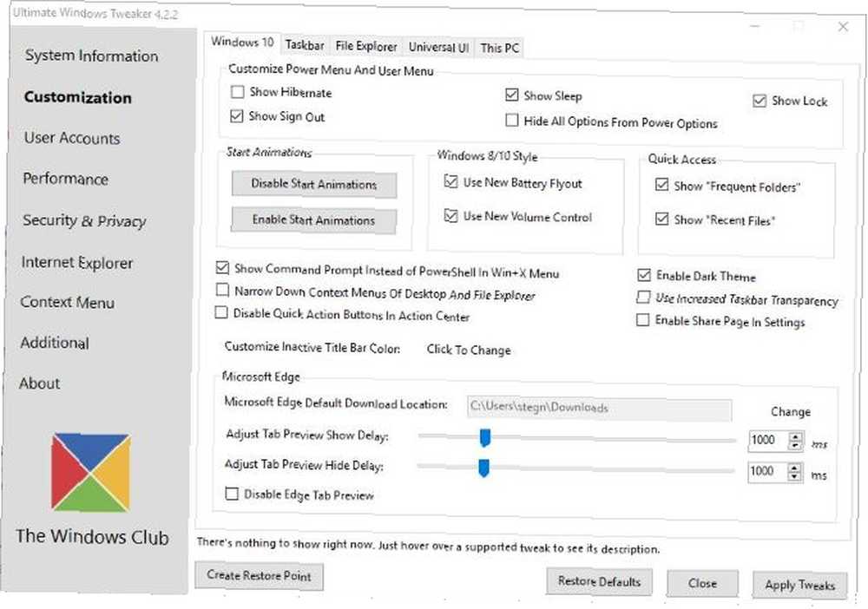Click the "Adjust Tab Preview Show Delay:" label
The image size is (868, 609).
[306, 435]
